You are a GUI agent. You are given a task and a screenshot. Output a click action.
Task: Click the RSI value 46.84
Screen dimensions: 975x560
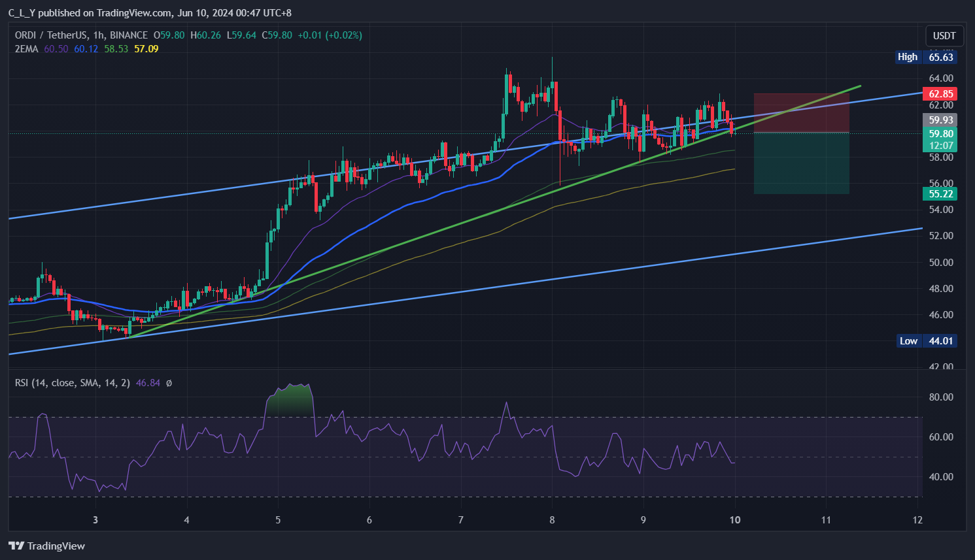[x=148, y=383]
